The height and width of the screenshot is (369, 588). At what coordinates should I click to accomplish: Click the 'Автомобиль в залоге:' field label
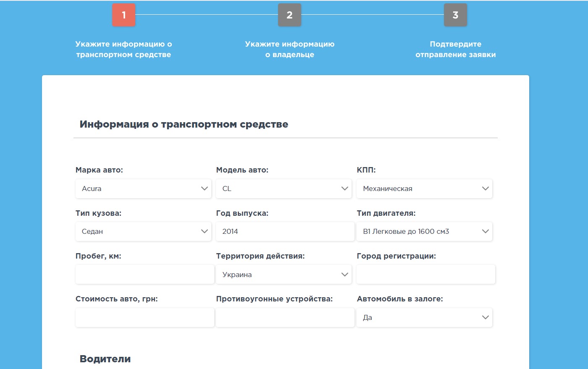pyautogui.click(x=400, y=299)
